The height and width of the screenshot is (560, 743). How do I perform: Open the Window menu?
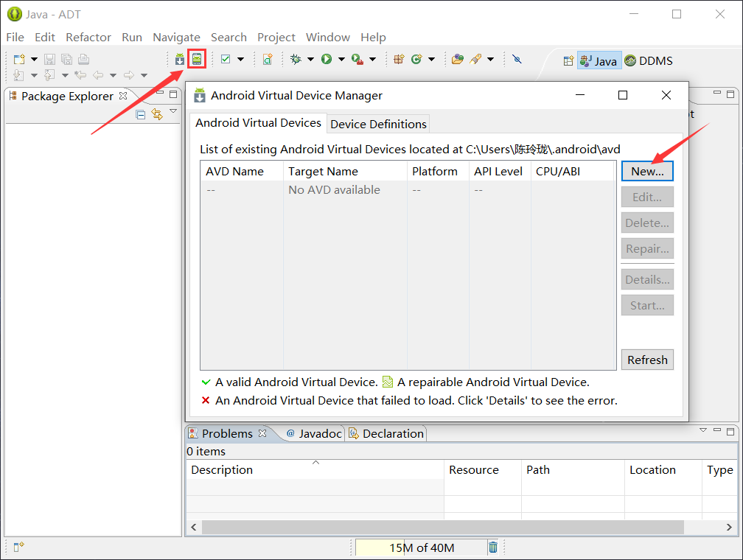(x=328, y=37)
